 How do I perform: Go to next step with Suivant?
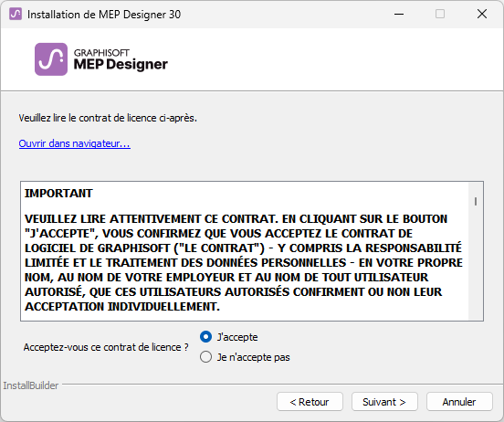coord(384,401)
